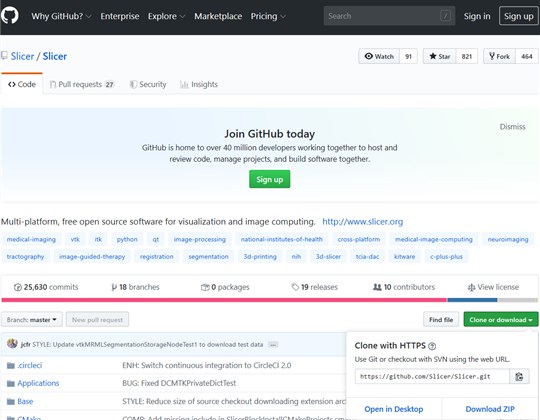Select vtk topic tag
540x420 pixels.
tap(75, 239)
